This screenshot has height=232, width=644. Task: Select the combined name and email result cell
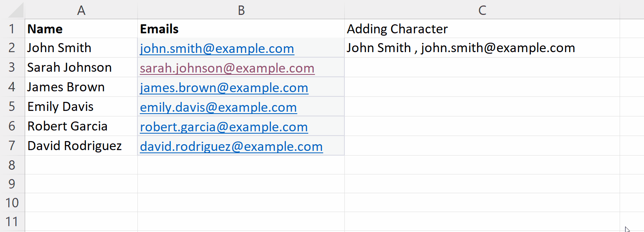click(482, 48)
